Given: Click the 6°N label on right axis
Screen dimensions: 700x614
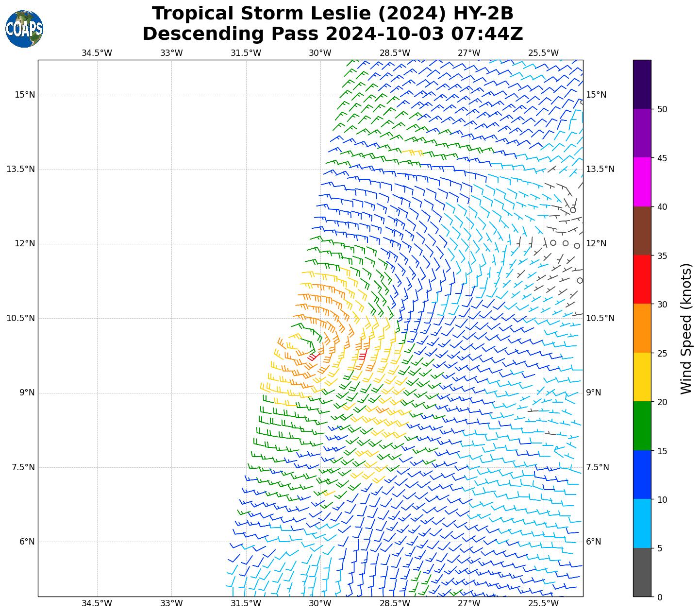Looking at the screenshot, I should pos(593,542).
